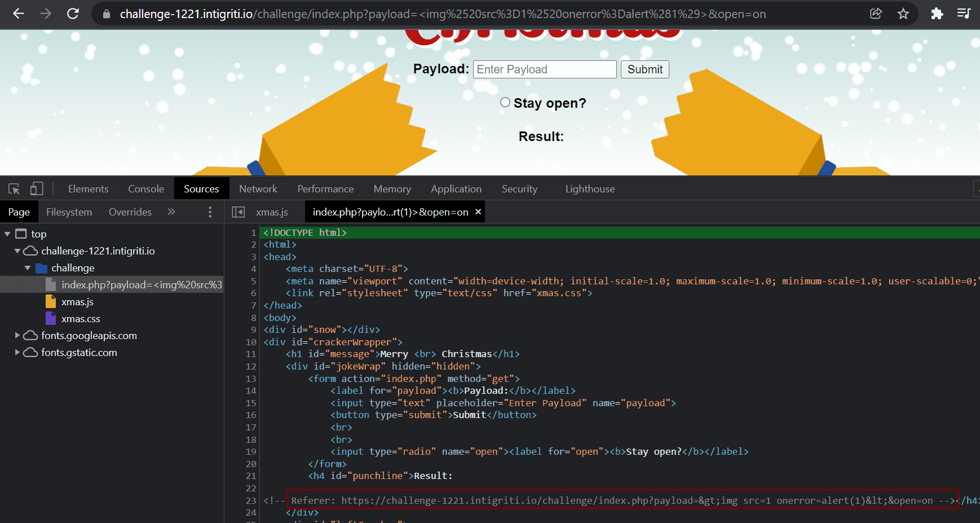This screenshot has height=523, width=980.
Task: Switch to the Network tab
Action: tap(258, 189)
